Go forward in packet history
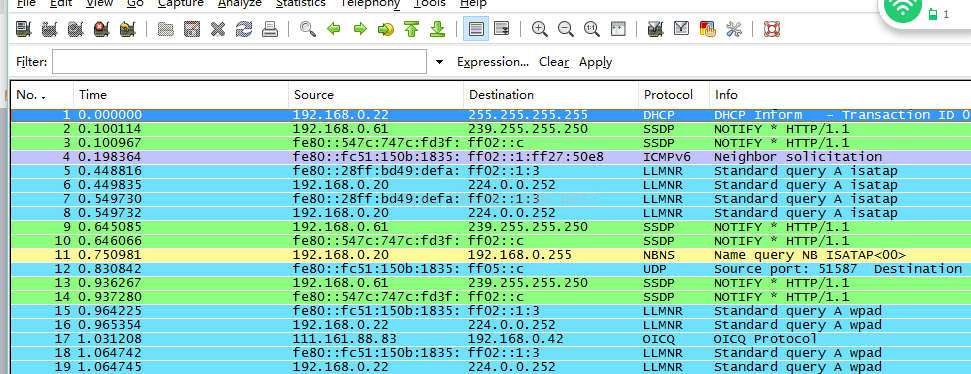 pyautogui.click(x=360, y=29)
